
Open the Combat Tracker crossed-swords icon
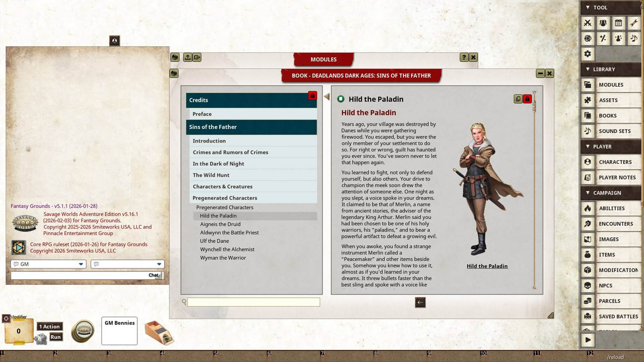pyautogui.click(x=588, y=23)
